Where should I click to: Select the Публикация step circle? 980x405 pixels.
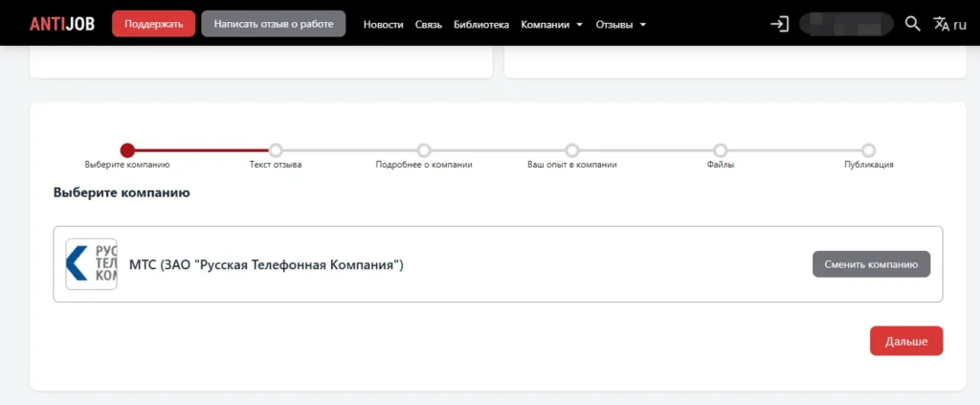click(868, 150)
